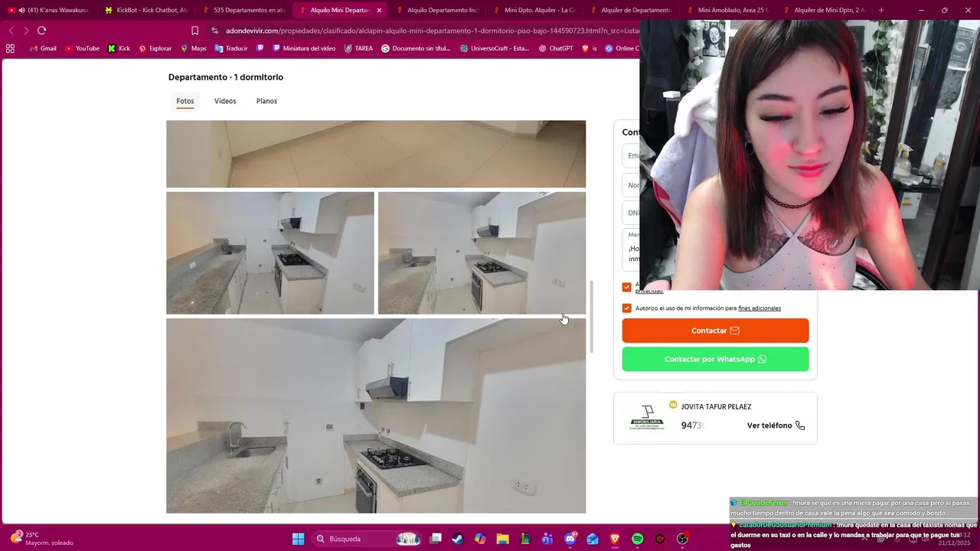Click the DNI input field
The image size is (980, 551).
coord(631,214)
